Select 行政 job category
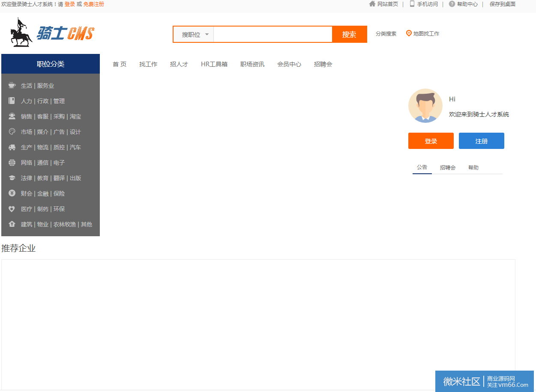 coord(43,101)
